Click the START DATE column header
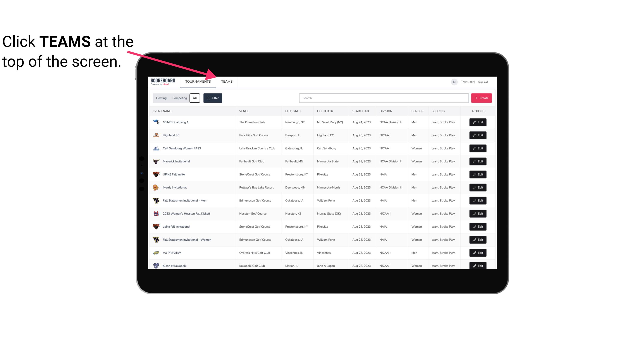 (x=361, y=111)
